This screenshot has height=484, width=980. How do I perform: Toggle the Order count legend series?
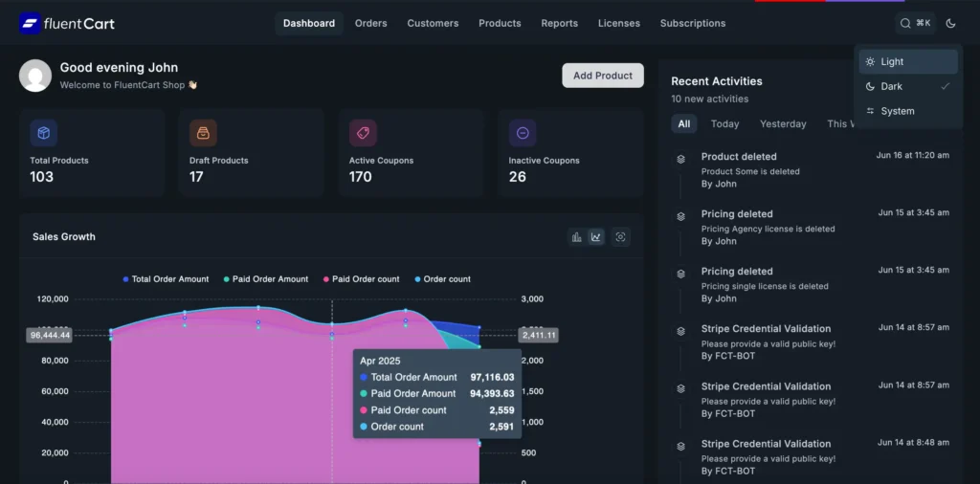[x=442, y=279]
